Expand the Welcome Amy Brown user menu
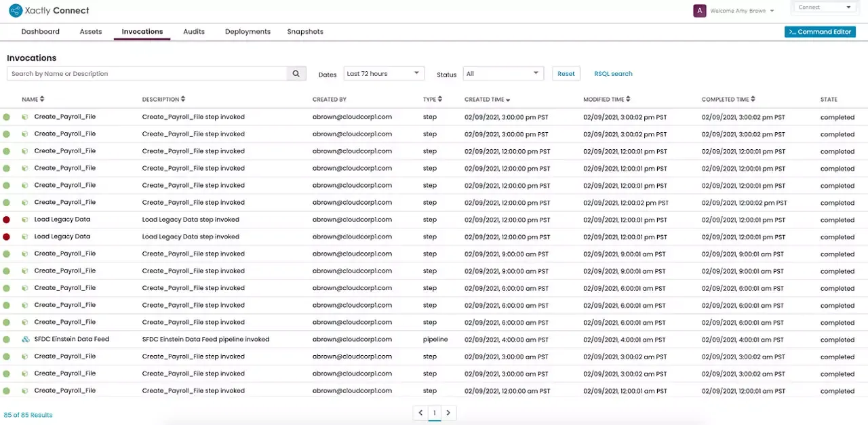 tap(772, 12)
